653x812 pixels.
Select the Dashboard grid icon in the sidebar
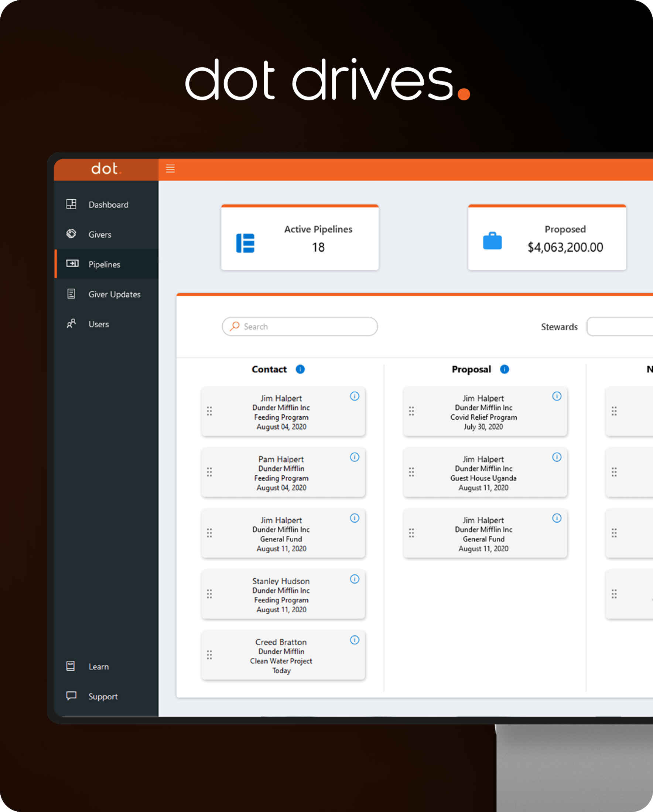click(x=71, y=204)
